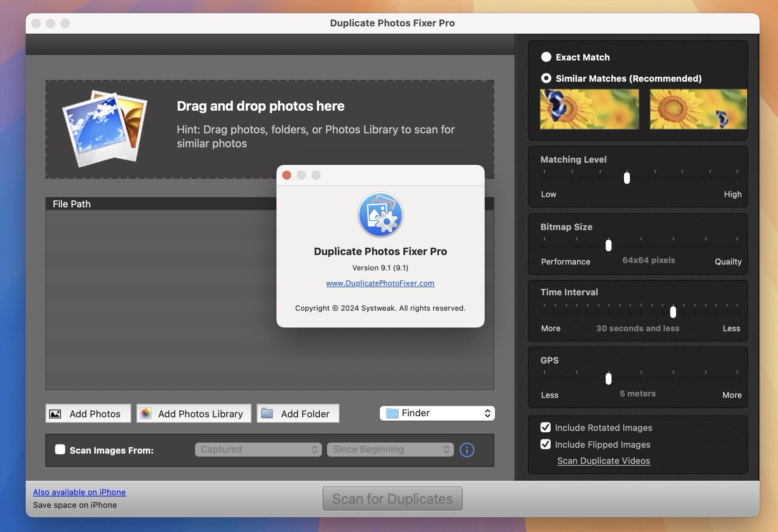The height and width of the screenshot is (532, 778).
Task: Open the www.DuplicatePhotoFixer.com link
Action: pyautogui.click(x=380, y=283)
